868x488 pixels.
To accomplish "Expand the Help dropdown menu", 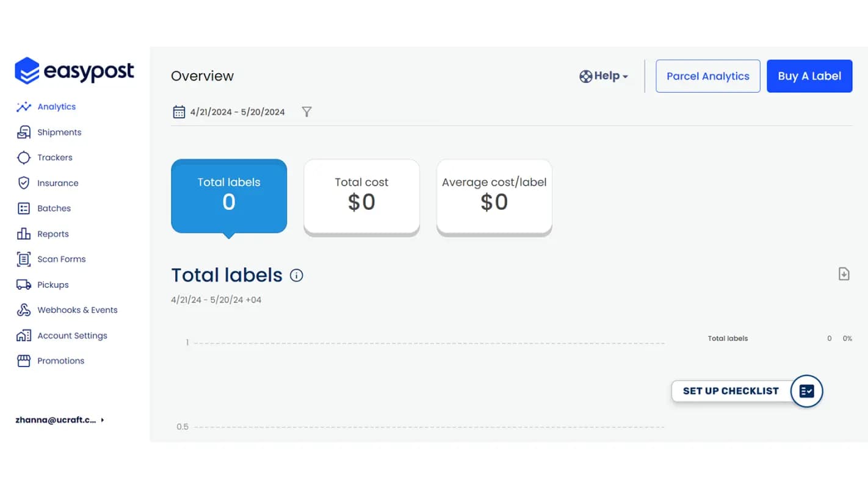I will click(x=604, y=76).
